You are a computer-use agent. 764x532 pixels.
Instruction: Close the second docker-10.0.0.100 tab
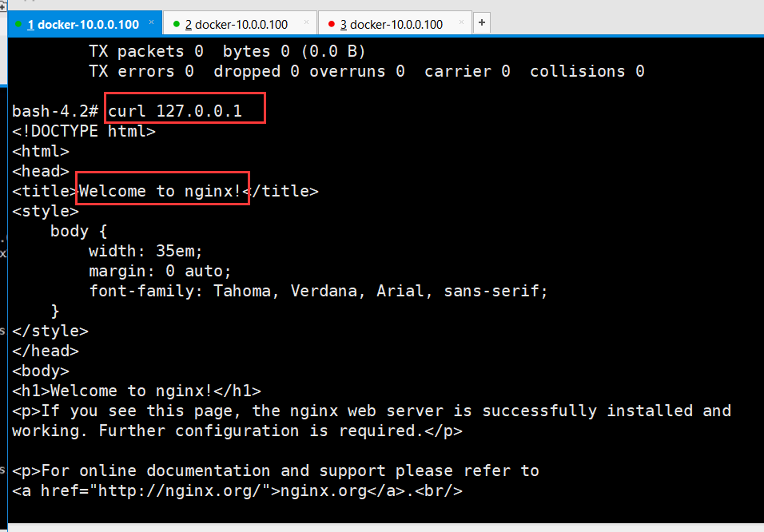(x=306, y=23)
